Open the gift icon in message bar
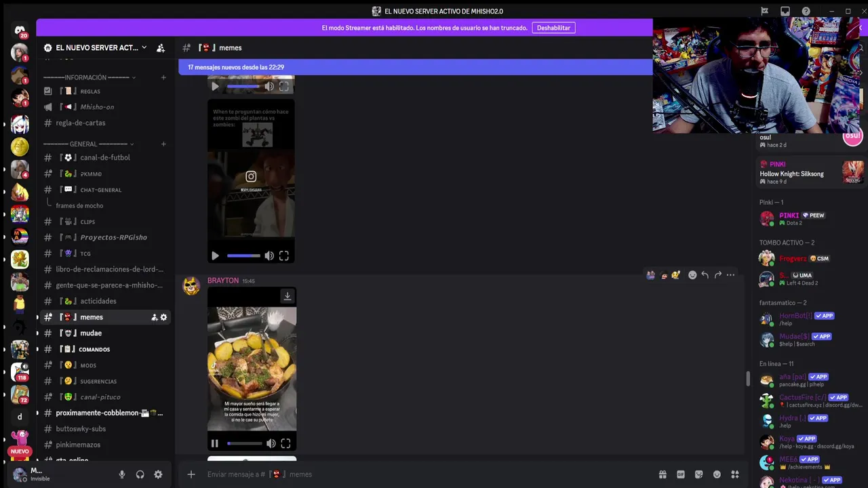This screenshot has width=868, height=488. pos(663,474)
